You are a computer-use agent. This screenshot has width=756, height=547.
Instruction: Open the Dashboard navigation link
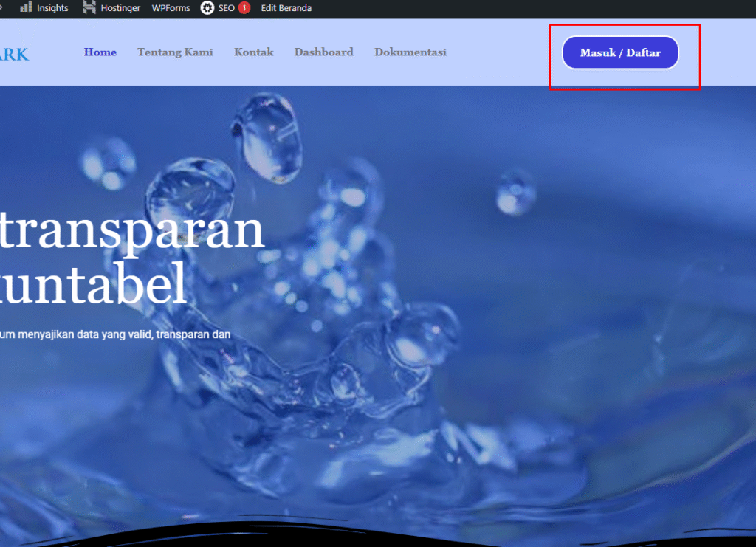[323, 52]
